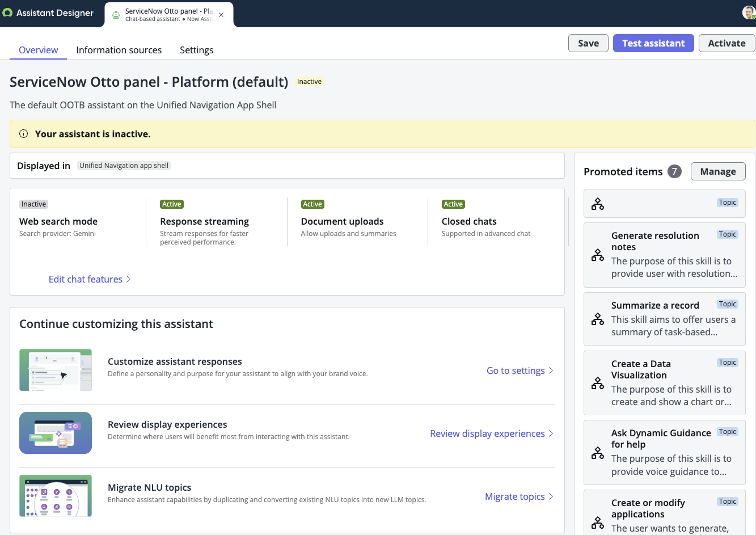
Task: Click the topic icon beside Create or modify applications
Action: coord(598,523)
